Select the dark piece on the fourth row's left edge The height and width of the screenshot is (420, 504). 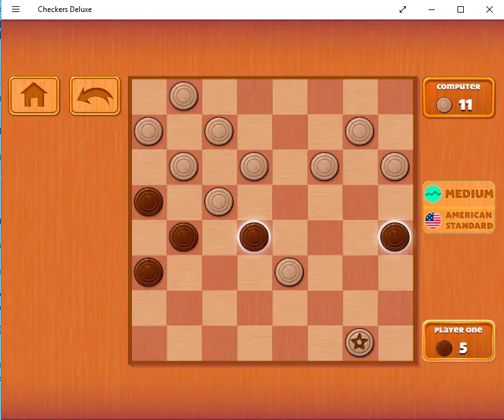(x=148, y=202)
